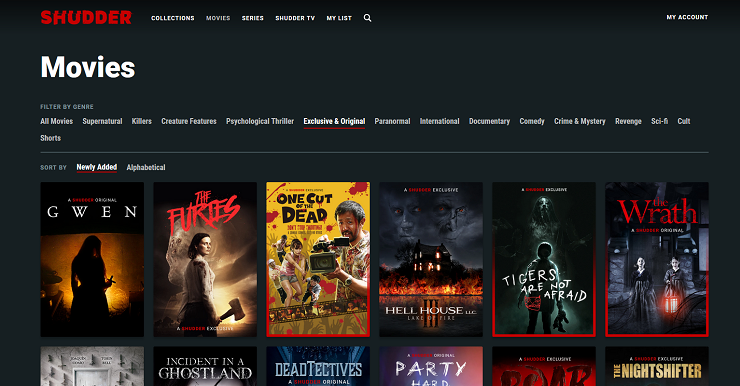Open My Account
Image resolution: width=740 pixels, height=386 pixels.
point(687,17)
